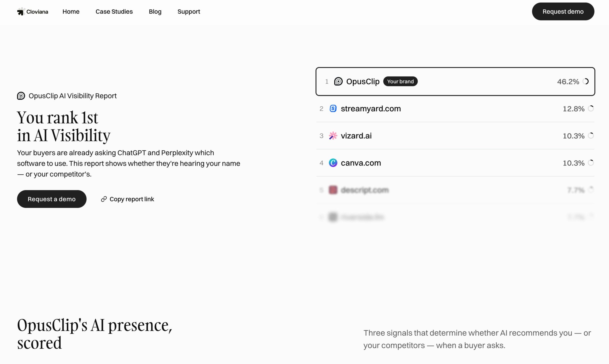Screen dimensions: 609x364
Task: Click the blurred descript.com red icon
Action: [333, 190]
